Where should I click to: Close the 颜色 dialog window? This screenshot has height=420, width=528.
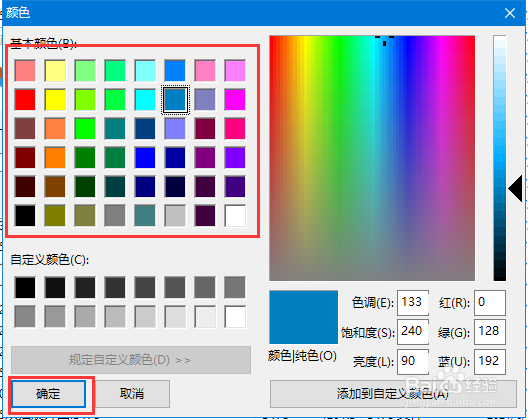[510, 13]
